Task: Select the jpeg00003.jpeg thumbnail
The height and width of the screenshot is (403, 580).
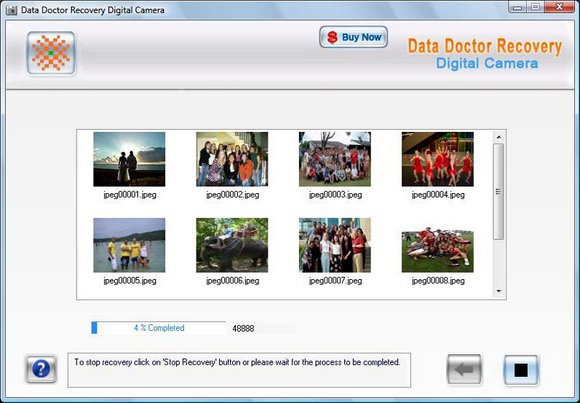Action: pyautogui.click(x=335, y=159)
